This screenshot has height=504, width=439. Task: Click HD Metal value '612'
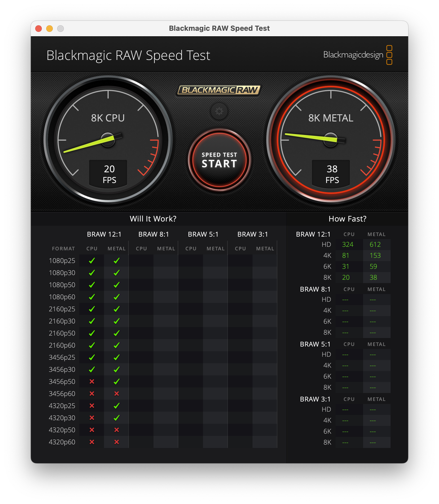375,245
